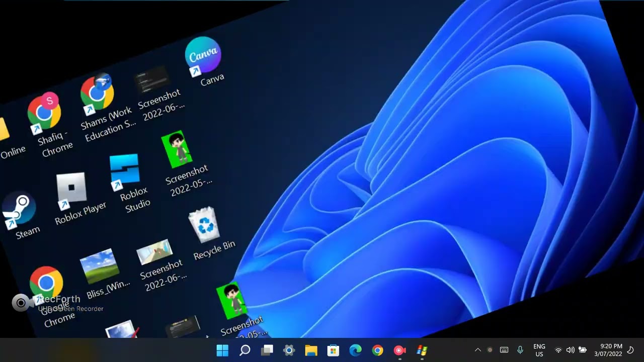Click the recording indicator dot in the tray

[490, 350]
